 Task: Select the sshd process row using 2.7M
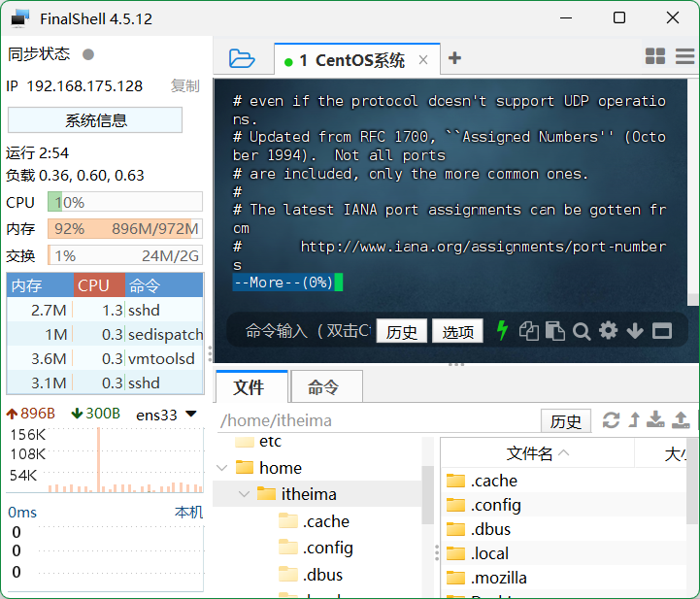(106, 310)
